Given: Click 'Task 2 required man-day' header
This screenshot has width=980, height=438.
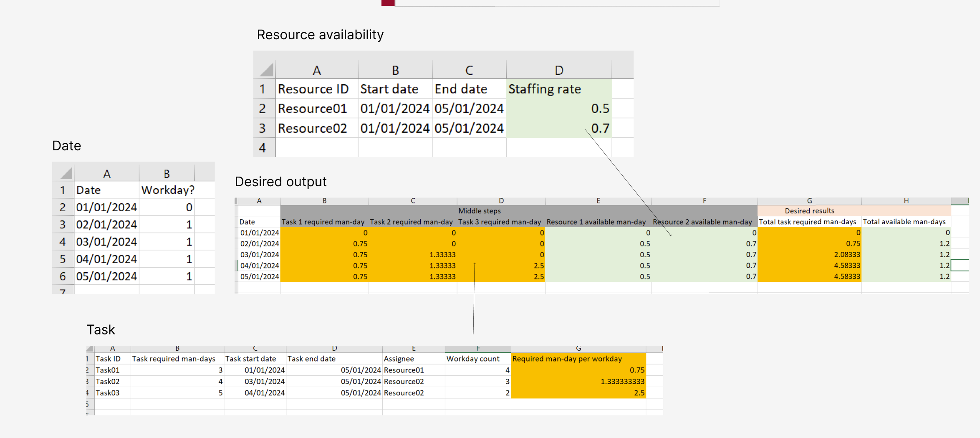Looking at the screenshot, I should click(412, 222).
